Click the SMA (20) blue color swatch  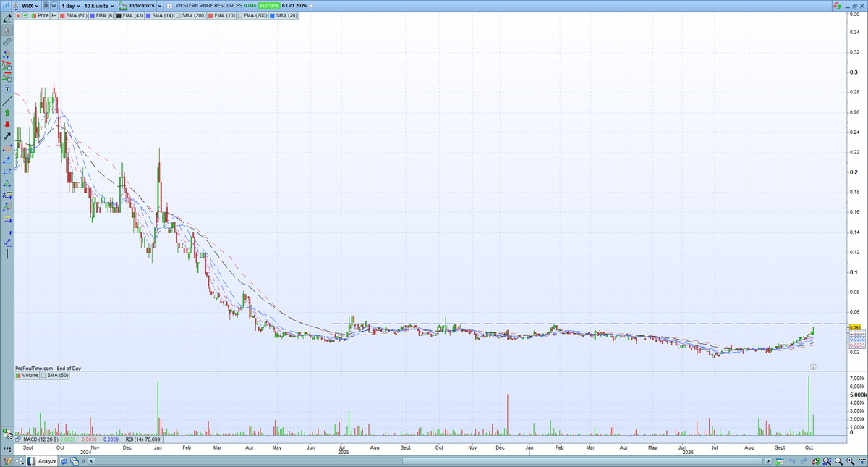pyautogui.click(x=272, y=16)
